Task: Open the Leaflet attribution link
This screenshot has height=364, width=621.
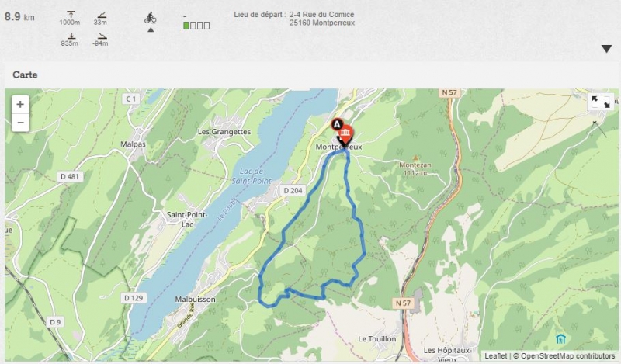Action: 495,356
